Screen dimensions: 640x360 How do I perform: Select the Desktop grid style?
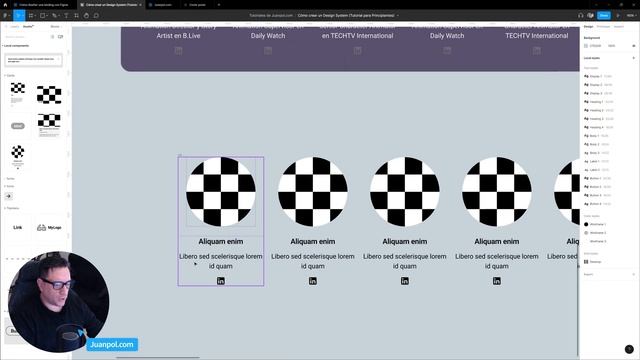(x=593, y=262)
